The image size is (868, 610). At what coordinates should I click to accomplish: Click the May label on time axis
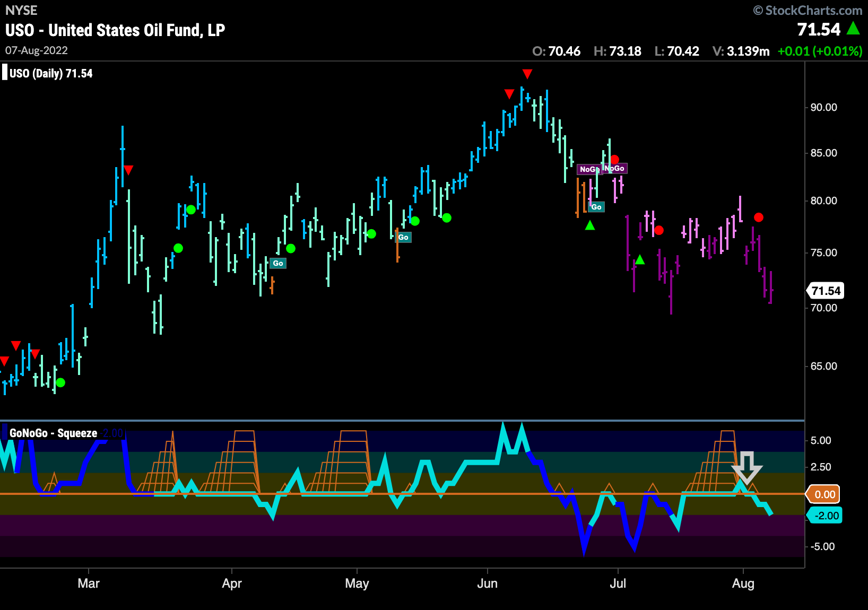point(357,583)
